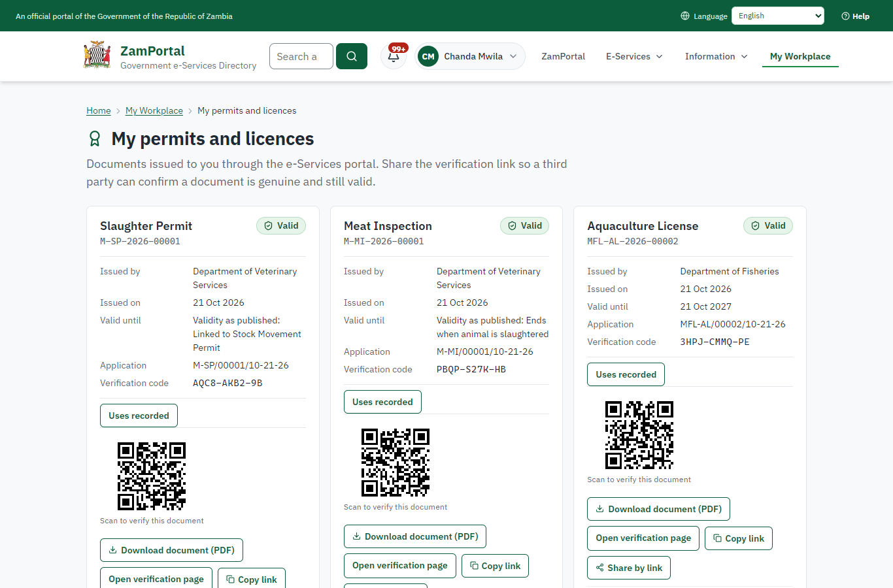Select the My Workplace nav tab

[800, 56]
